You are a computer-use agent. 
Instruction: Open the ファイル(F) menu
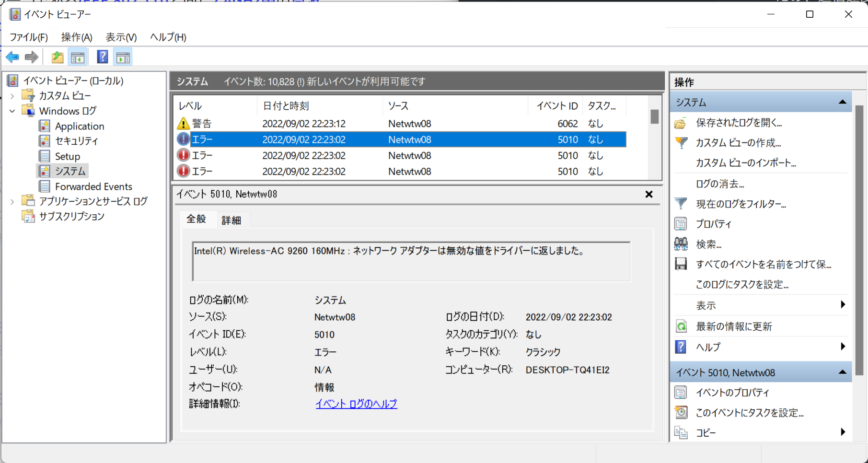click(29, 37)
